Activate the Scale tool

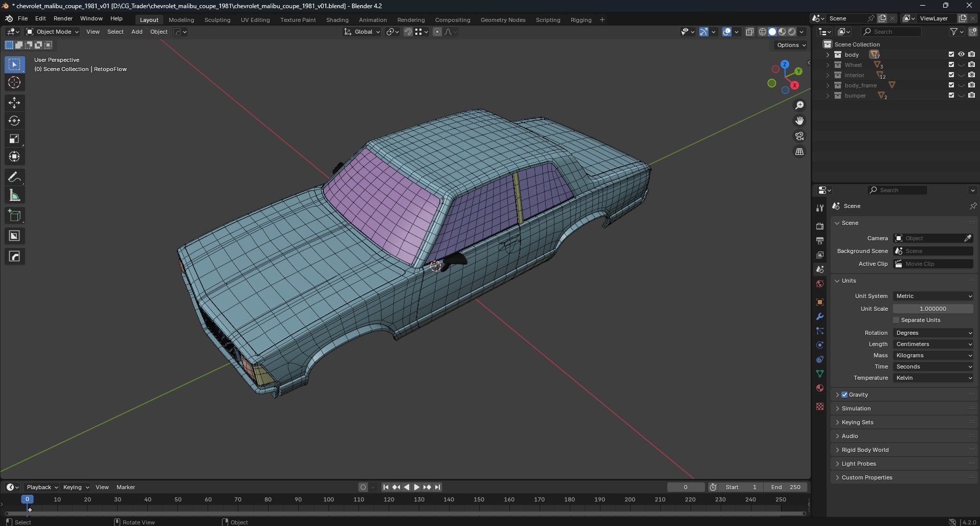click(14, 139)
